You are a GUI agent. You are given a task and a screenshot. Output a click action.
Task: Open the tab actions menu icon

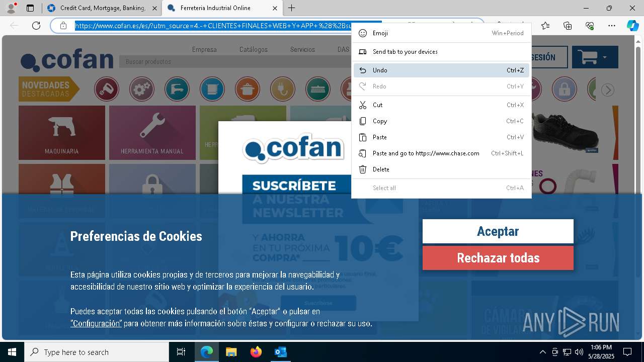click(x=30, y=8)
